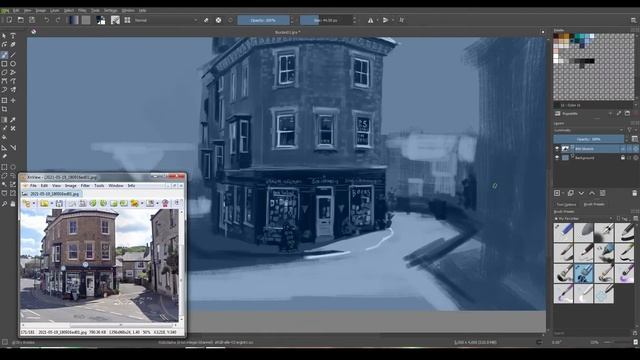
Task: Click the brush Opacity slider in toolbar
Action: pyautogui.click(x=263, y=20)
